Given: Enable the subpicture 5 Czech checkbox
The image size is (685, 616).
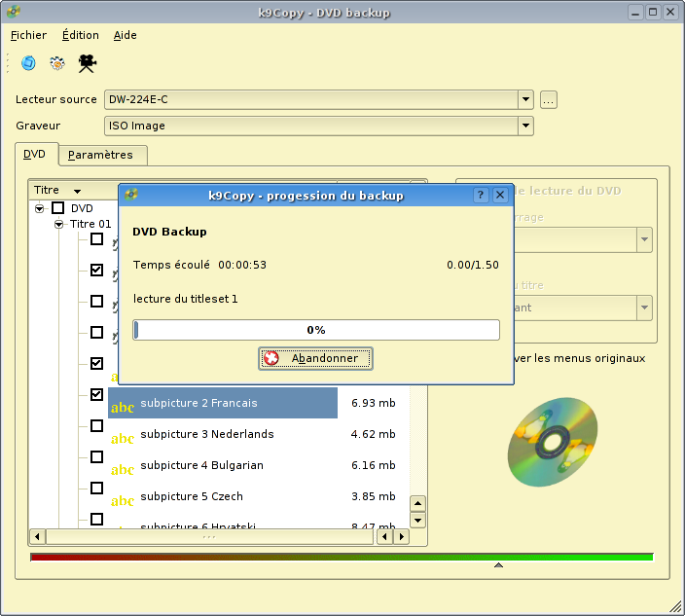Looking at the screenshot, I should [x=96, y=488].
